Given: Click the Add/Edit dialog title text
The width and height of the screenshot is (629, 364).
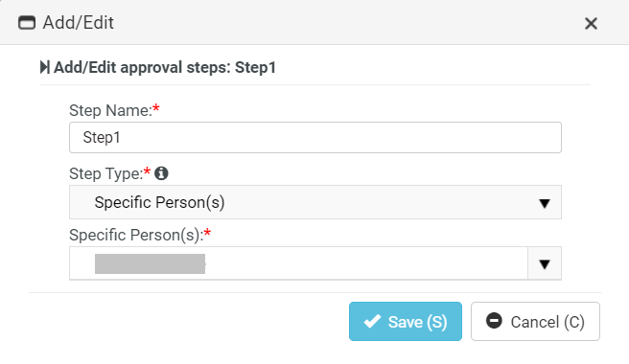Looking at the screenshot, I should click(79, 22).
